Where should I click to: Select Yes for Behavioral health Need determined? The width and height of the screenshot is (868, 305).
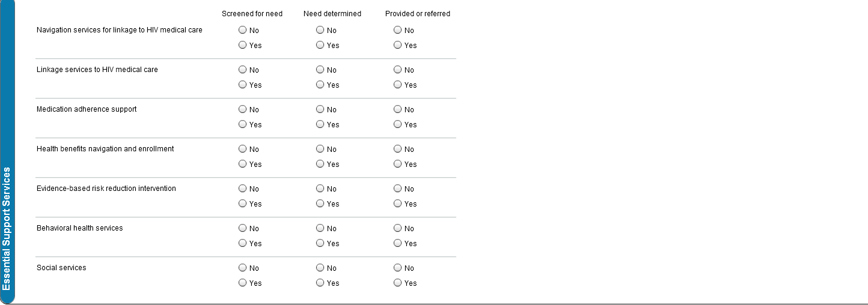tap(320, 243)
